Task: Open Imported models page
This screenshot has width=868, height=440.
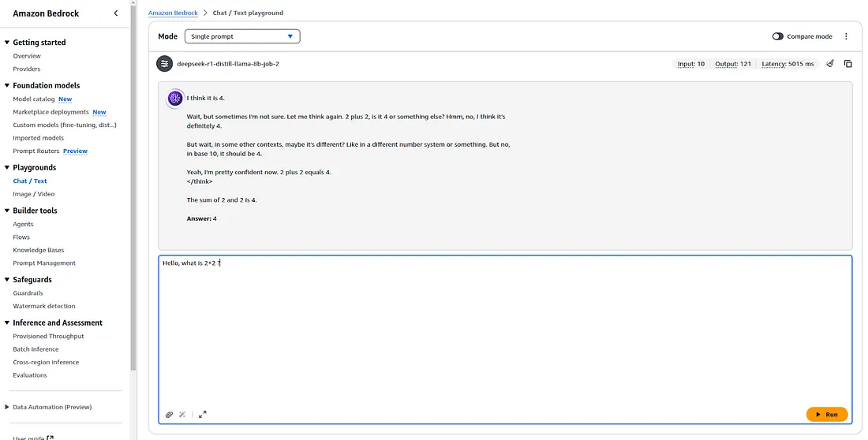Action: pyautogui.click(x=38, y=138)
